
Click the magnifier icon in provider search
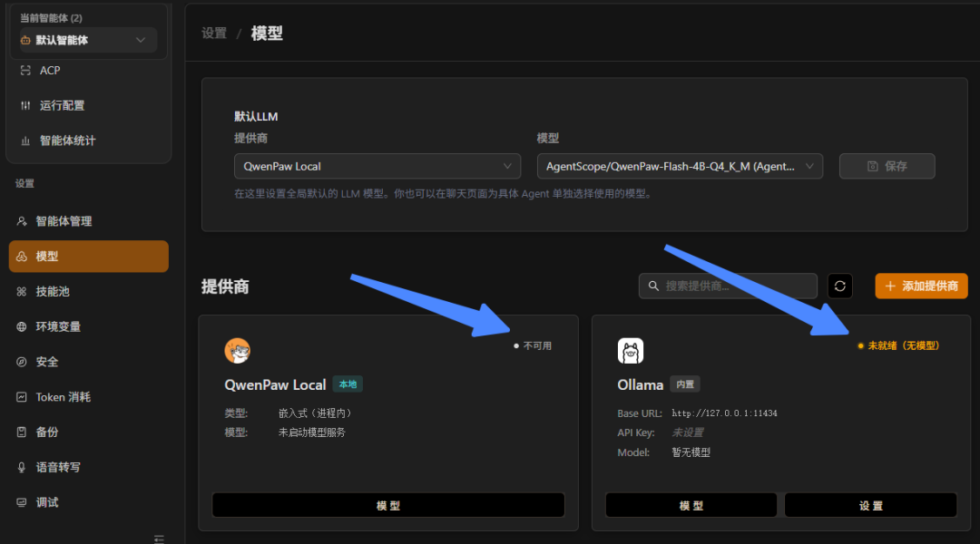(653, 286)
